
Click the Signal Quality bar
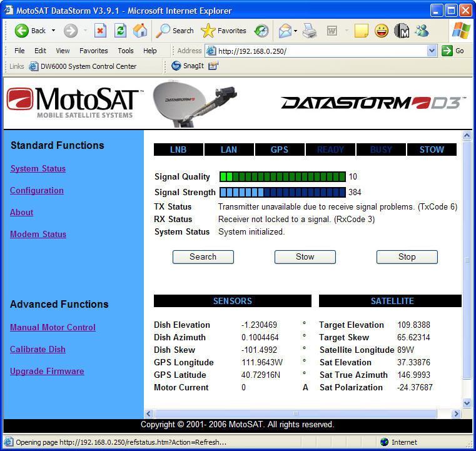pyautogui.click(x=283, y=176)
